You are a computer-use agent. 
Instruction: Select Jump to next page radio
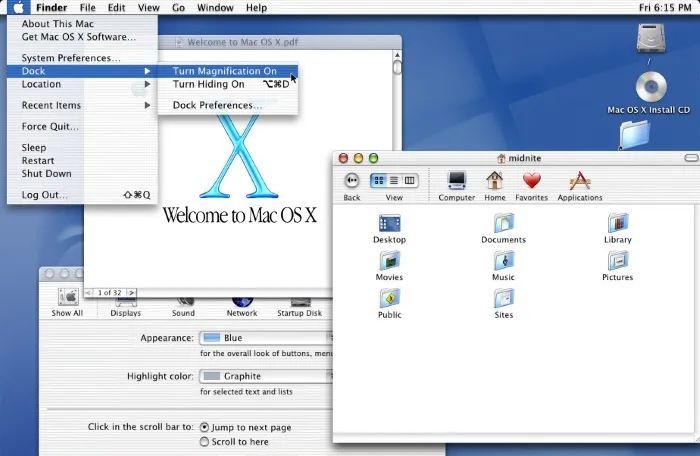pos(204,427)
